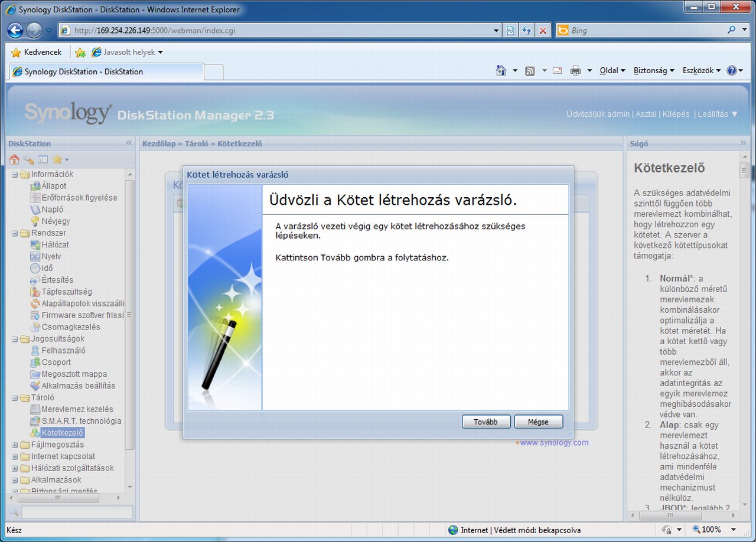Click the yellow star favorites icon in sidebar
The height and width of the screenshot is (542, 756).
(x=57, y=159)
